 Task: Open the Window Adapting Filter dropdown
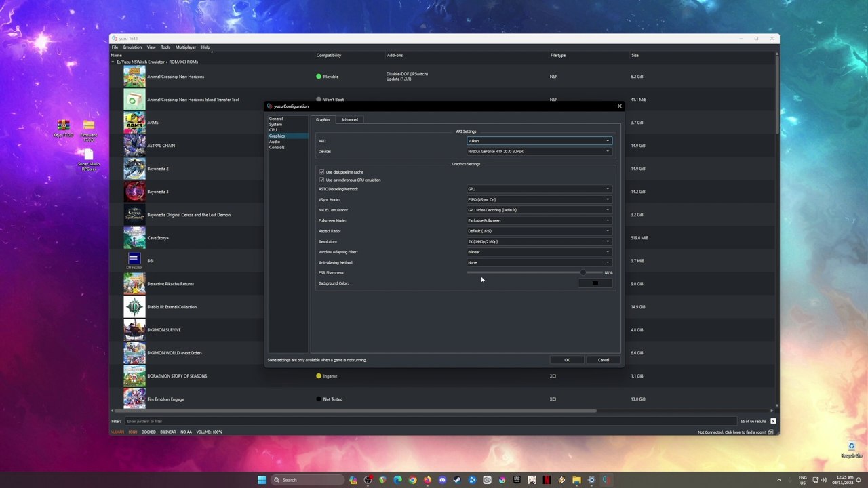(539, 252)
